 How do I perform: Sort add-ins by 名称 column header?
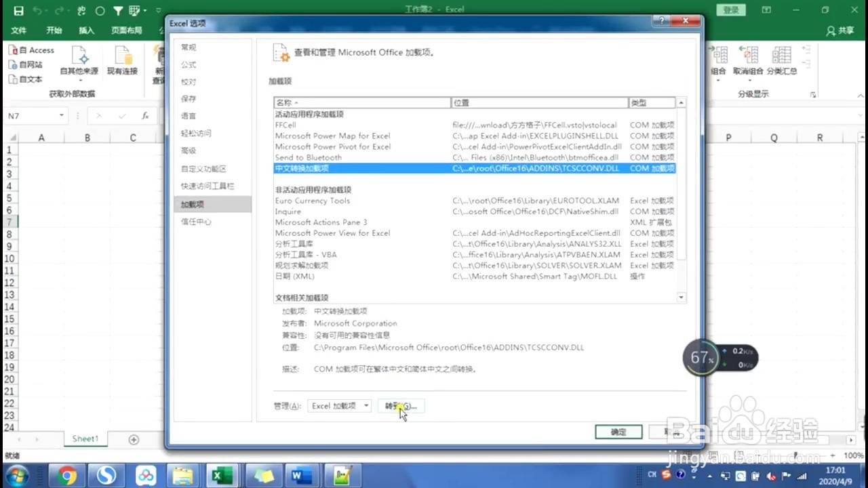click(362, 103)
